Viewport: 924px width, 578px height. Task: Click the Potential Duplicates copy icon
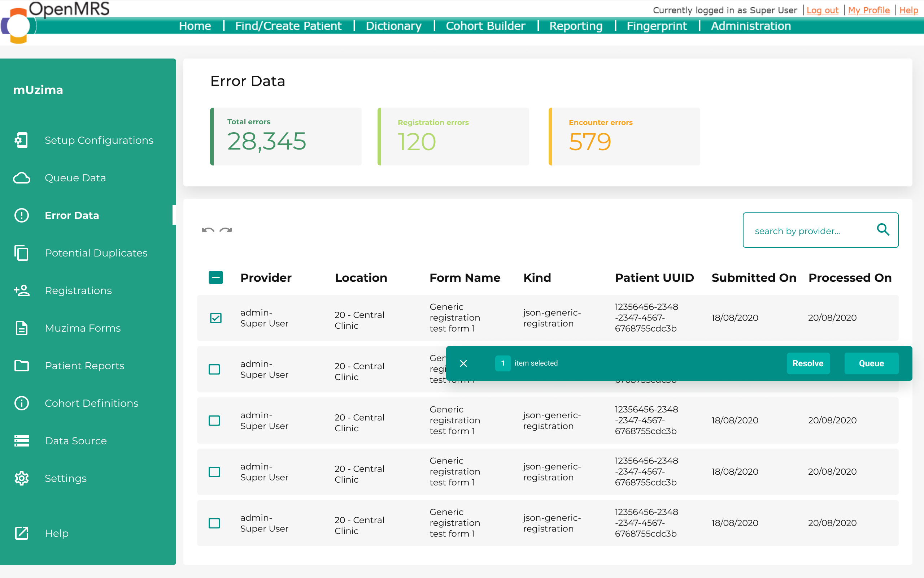[x=21, y=253]
